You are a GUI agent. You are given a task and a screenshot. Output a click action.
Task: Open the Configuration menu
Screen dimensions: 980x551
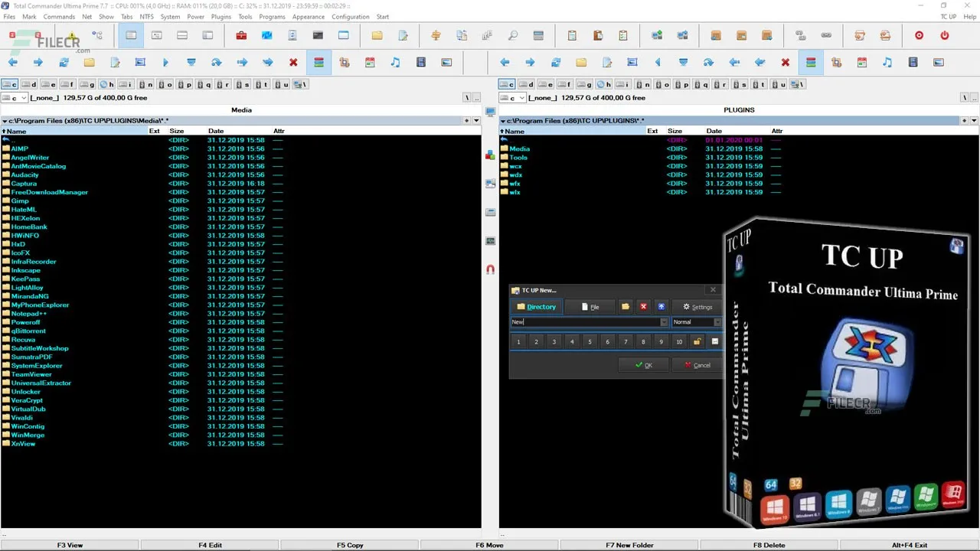(x=350, y=17)
